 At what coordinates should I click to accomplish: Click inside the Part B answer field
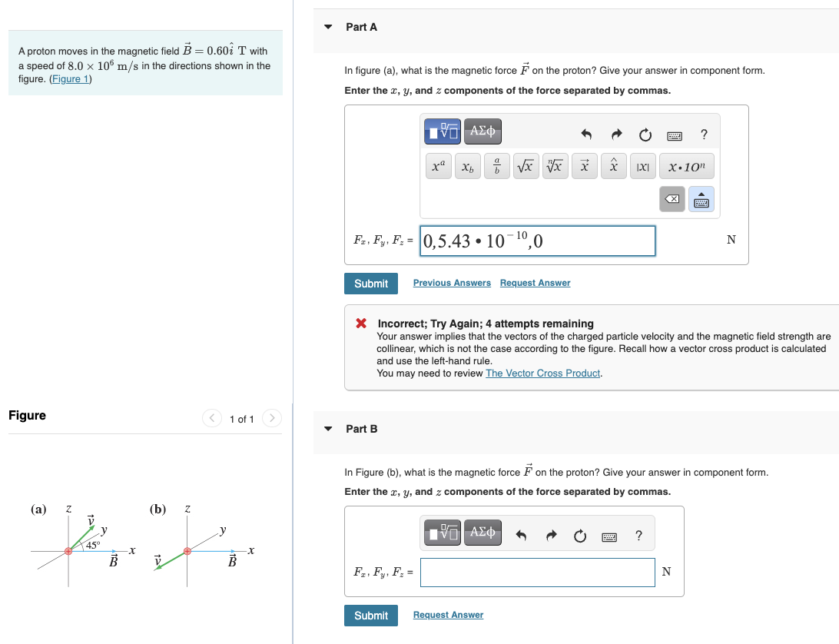click(x=537, y=572)
